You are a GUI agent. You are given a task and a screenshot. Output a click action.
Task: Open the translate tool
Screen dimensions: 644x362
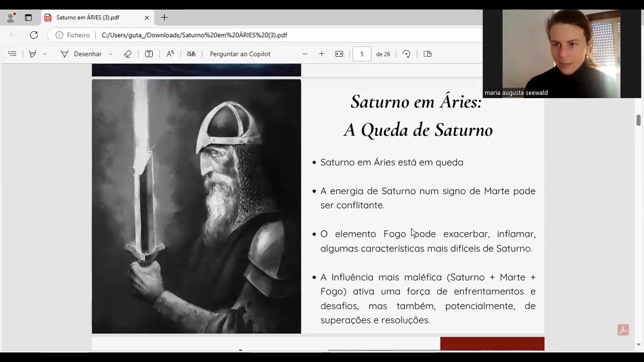(x=191, y=54)
